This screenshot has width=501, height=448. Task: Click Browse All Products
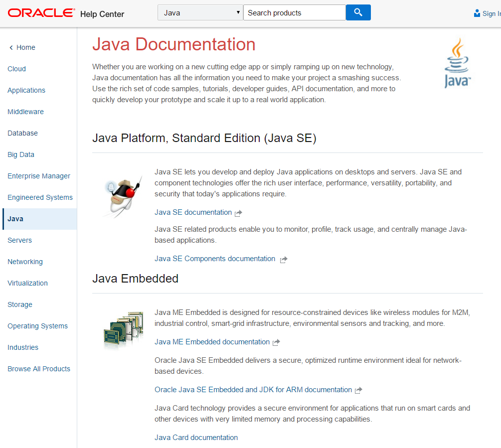pos(39,368)
